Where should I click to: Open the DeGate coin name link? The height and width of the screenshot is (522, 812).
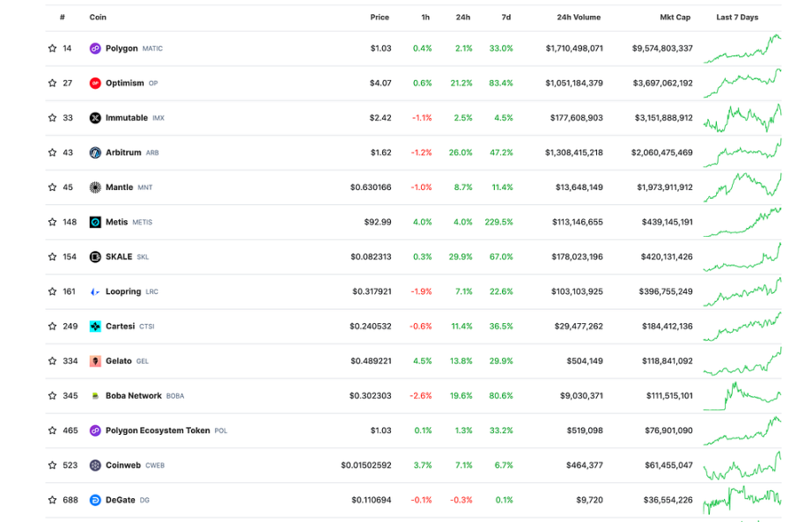[x=121, y=499]
